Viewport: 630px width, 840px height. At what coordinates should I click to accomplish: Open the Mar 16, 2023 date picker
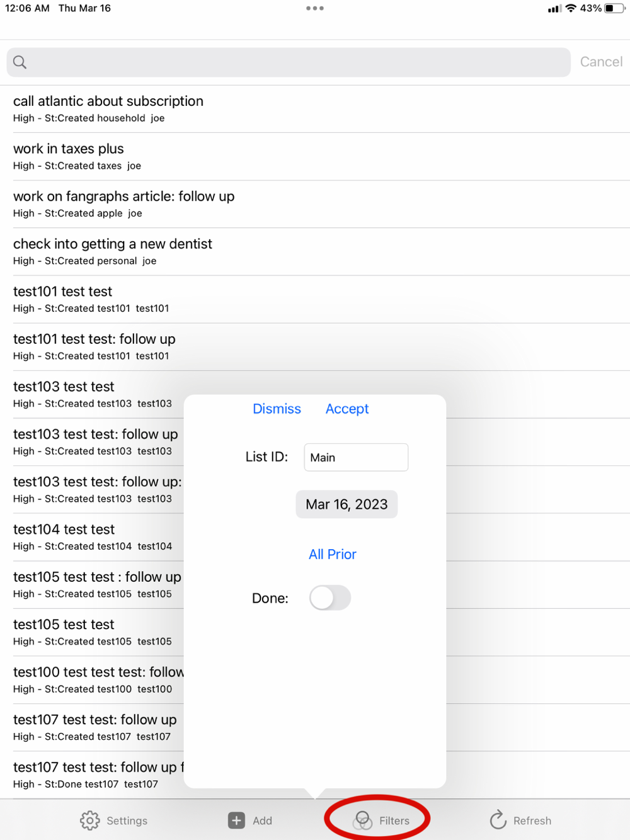(x=346, y=504)
